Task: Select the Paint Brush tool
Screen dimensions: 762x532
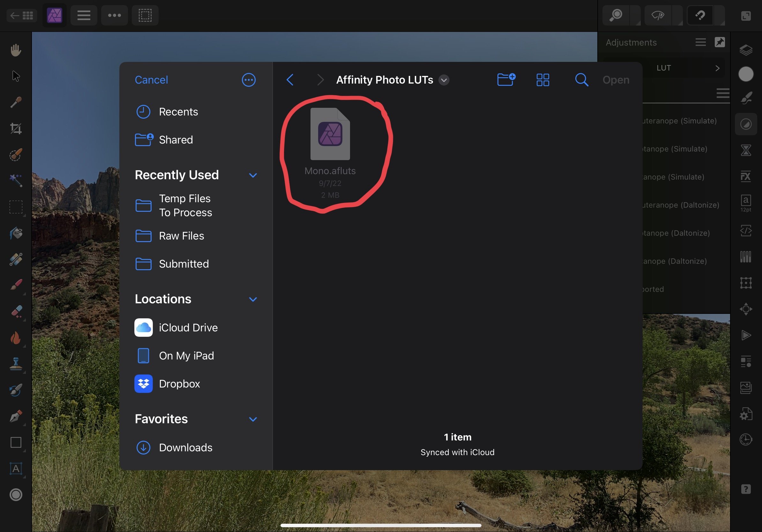Action: (x=16, y=284)
